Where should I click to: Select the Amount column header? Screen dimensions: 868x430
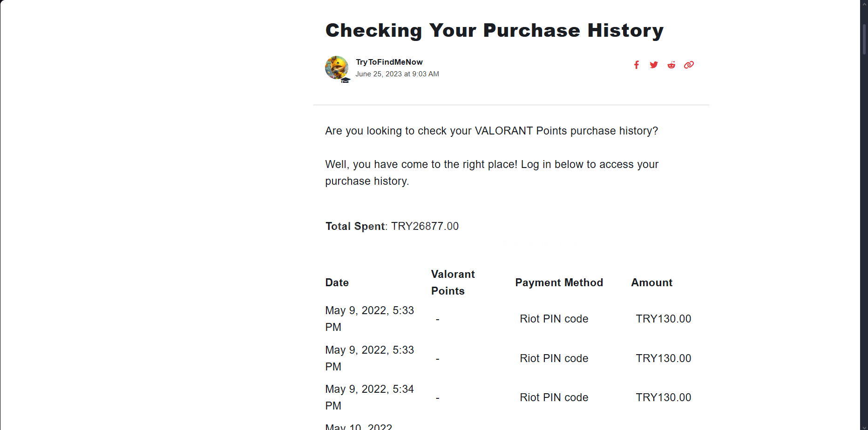[652, 282]
